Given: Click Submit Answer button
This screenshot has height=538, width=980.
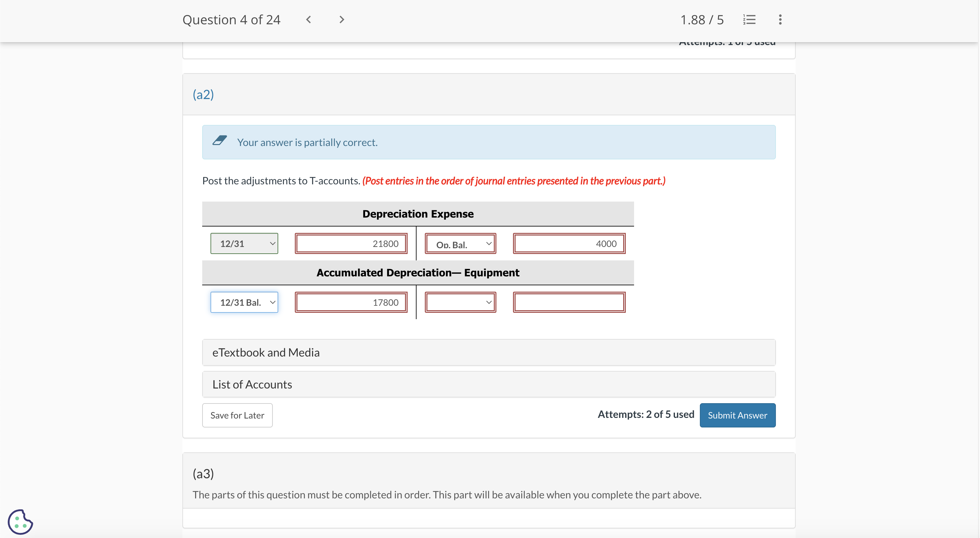Looking at the screenshot, I should pyautogui.click(x=737, y=415).
